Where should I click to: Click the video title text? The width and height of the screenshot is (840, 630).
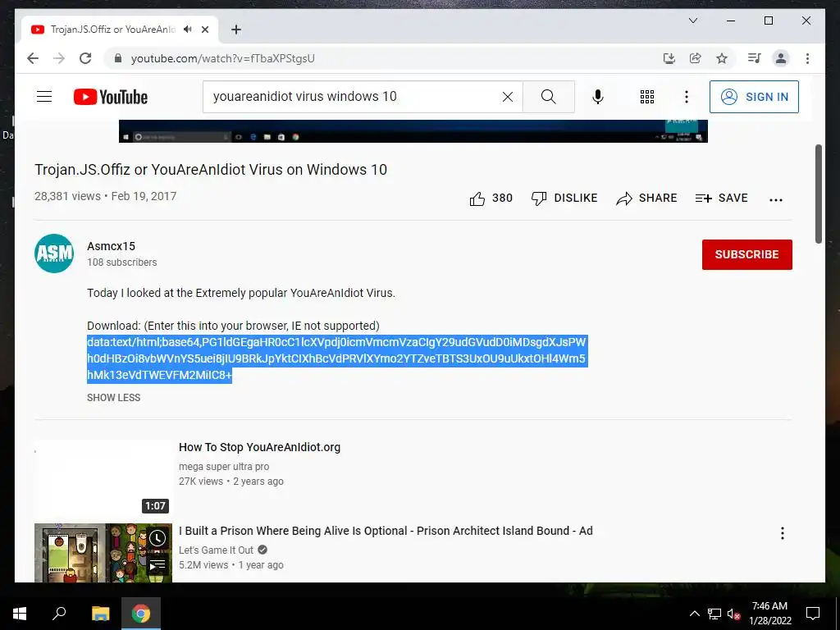pos(211,170)
